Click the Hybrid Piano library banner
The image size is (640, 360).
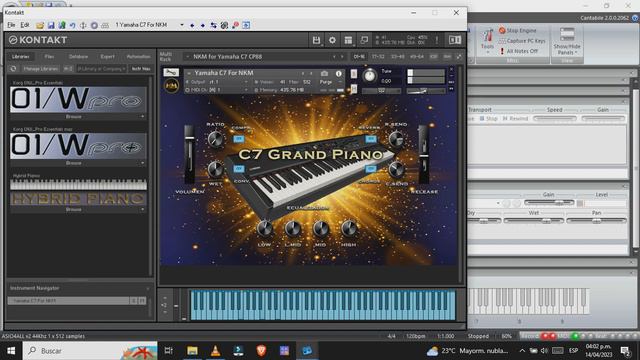[78, 191]
